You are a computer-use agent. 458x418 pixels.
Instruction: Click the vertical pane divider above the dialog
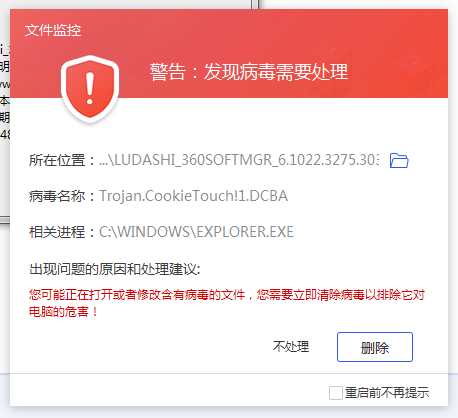tap(255, 4)
